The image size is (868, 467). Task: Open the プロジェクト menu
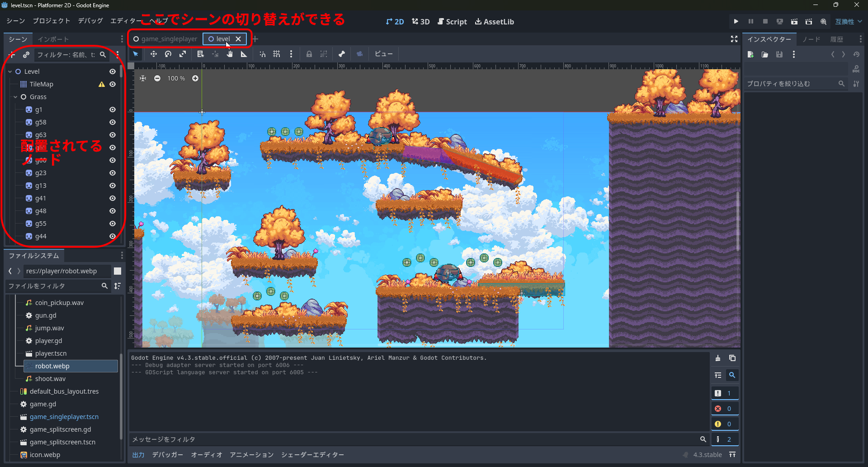pyautogui.click(x=52, y=21)
